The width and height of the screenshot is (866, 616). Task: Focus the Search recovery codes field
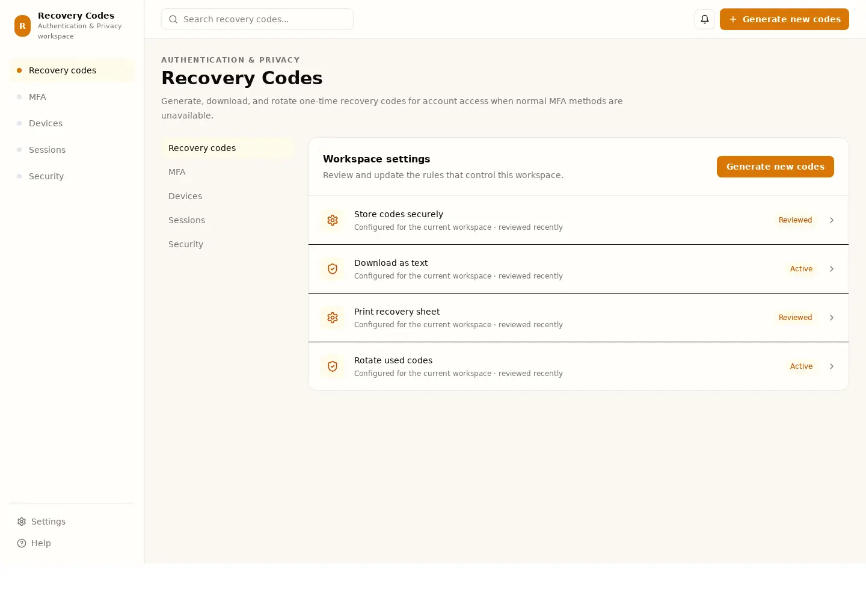click(257, 19)
